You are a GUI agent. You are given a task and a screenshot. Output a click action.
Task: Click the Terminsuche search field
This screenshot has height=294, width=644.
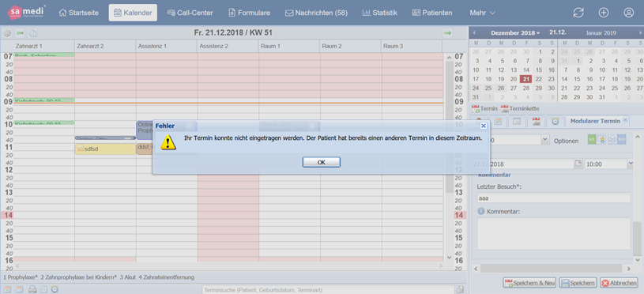(329, 290)
